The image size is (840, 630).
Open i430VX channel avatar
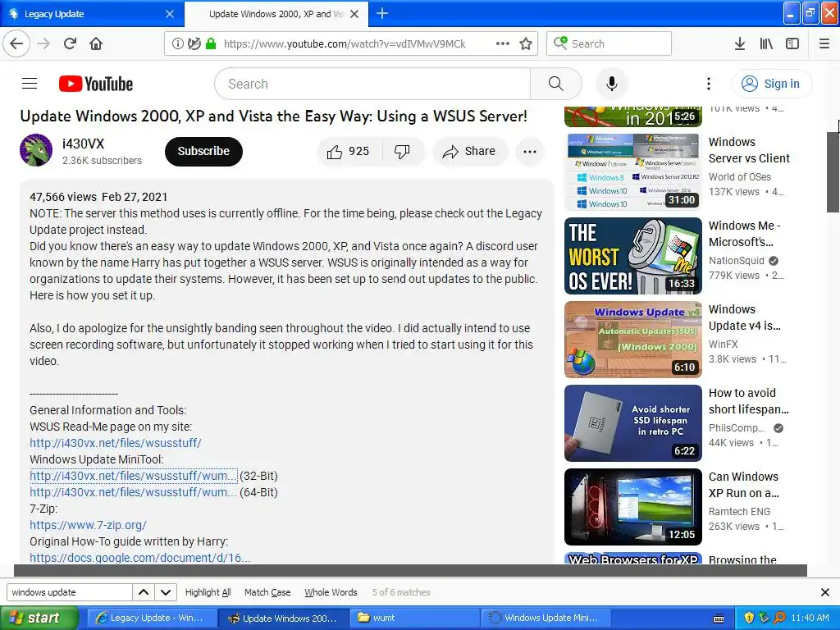[36, 150]
